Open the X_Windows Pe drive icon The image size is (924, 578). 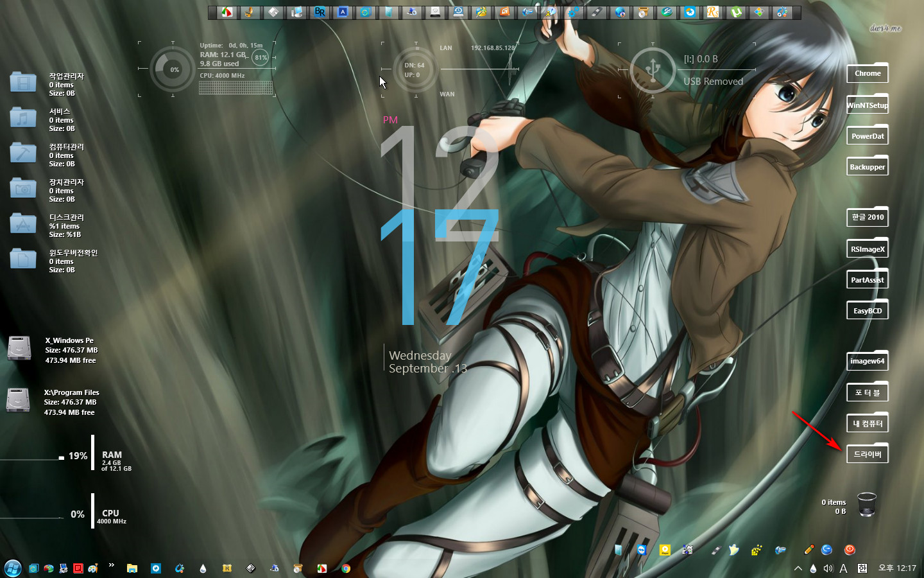pyautogui.click(x=19, y=348)
